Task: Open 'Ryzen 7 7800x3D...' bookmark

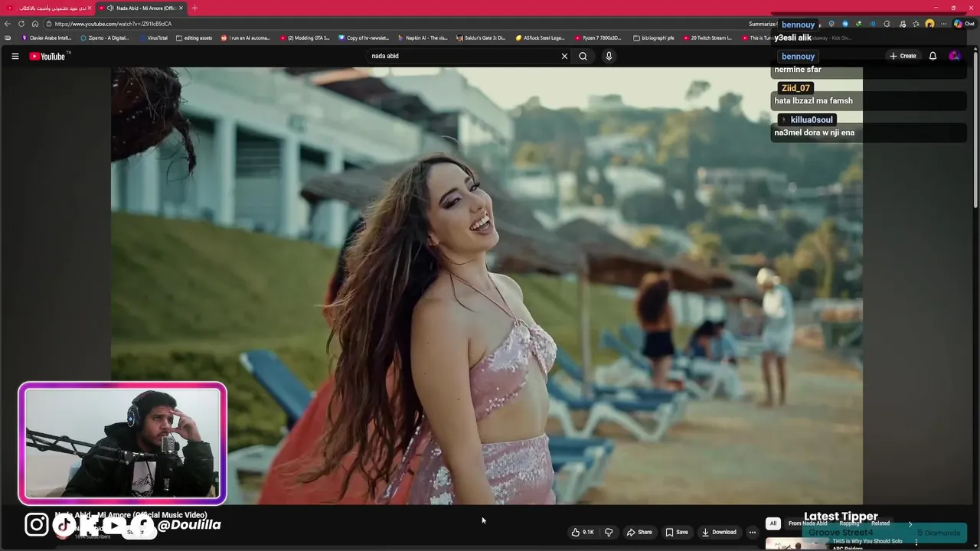Action: [x=598, y=37]
